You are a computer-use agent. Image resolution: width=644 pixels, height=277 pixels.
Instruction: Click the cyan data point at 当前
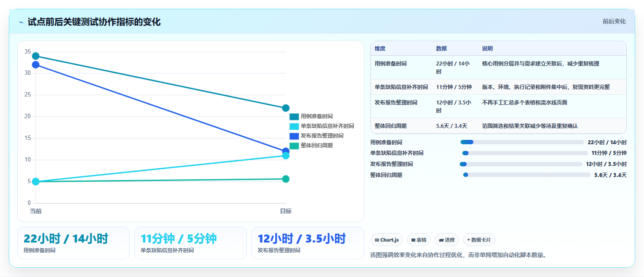coord(35,181)
